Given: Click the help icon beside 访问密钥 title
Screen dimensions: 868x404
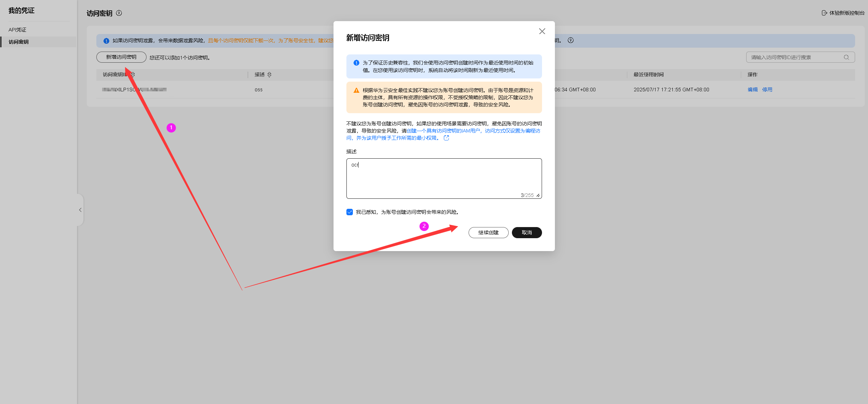Looking at the screenshot, I should [119, 13].
